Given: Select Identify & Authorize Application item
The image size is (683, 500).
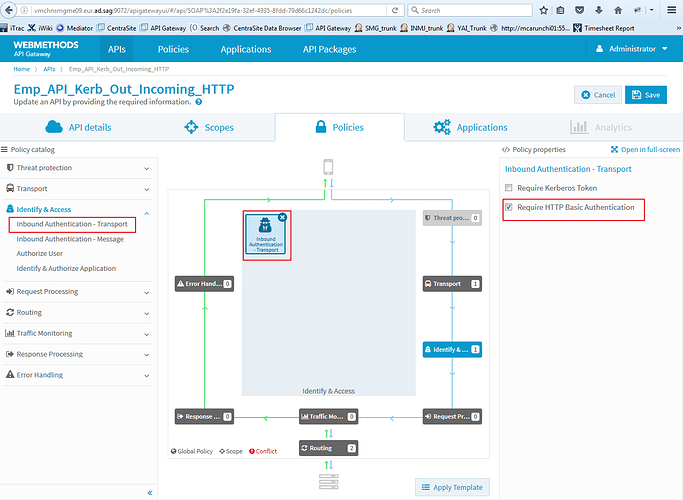Looking at the screenshot, I should click(66, 268).
